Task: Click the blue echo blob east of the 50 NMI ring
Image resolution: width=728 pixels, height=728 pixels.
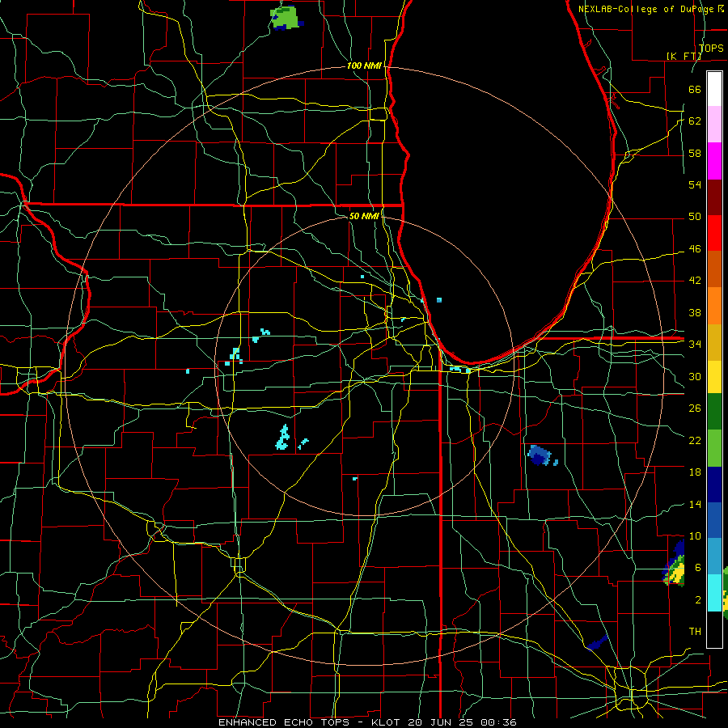Action: pyautogui.click(x=541, y=455)
